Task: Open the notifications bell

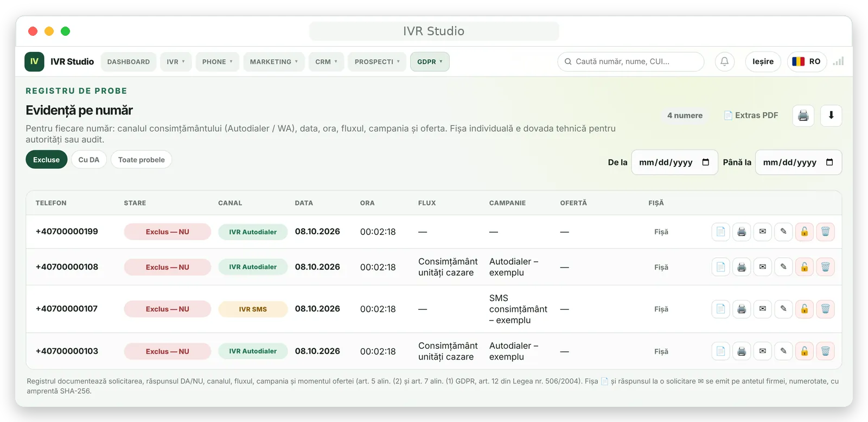Action: pos(725,61)
